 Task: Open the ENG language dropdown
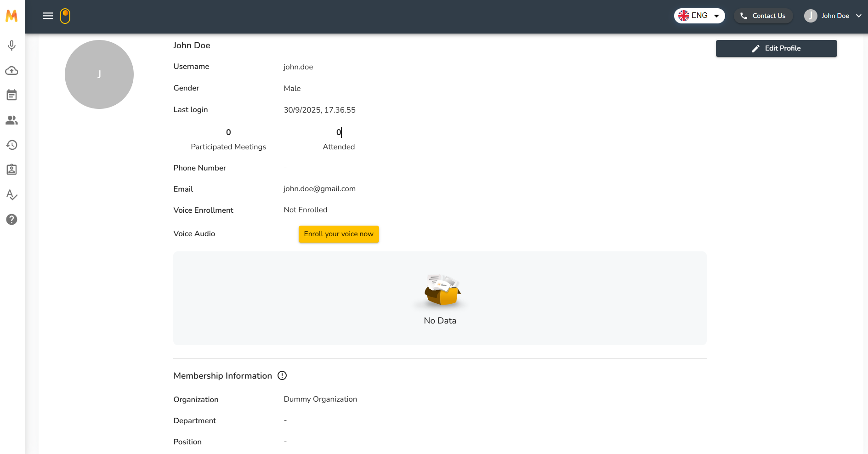699,16
